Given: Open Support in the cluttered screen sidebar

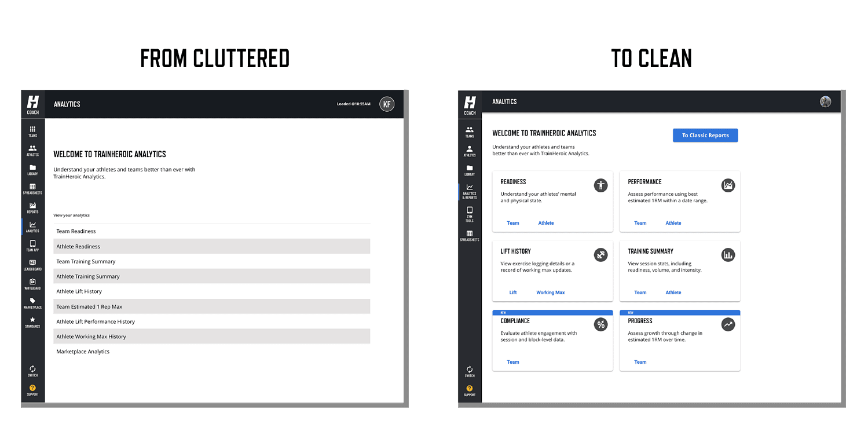Looking at the screenshot, I should click(32, 390).
